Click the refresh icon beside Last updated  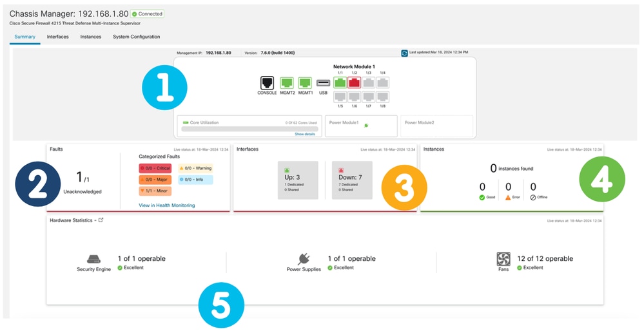pos(405,53)
